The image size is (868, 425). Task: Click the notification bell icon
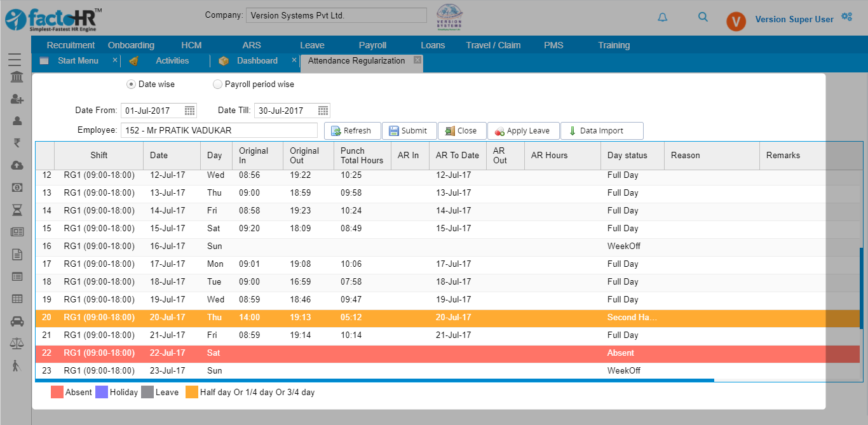pos(663,18)
